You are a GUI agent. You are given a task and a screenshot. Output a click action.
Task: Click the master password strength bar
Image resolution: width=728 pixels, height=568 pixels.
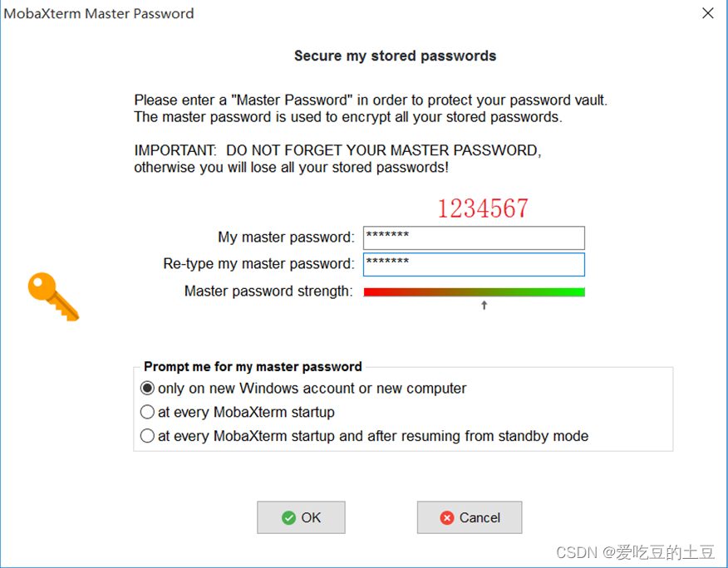[474, 291]
